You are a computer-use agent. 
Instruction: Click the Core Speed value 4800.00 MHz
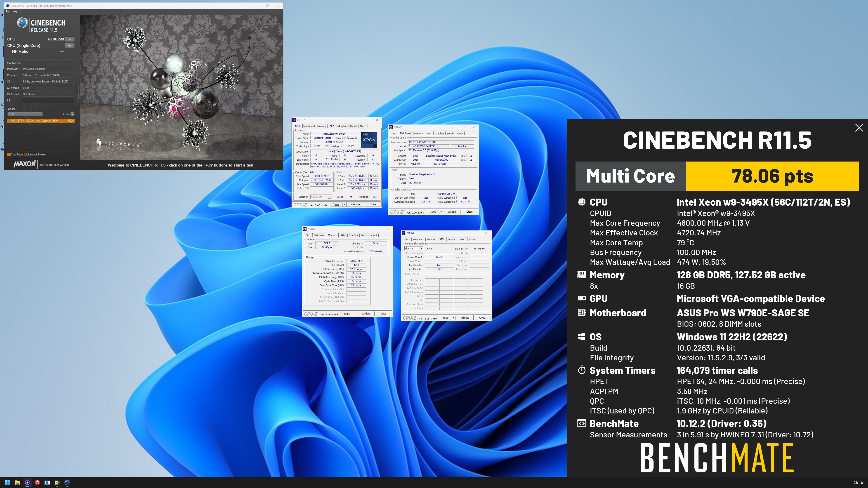[321, 176]
